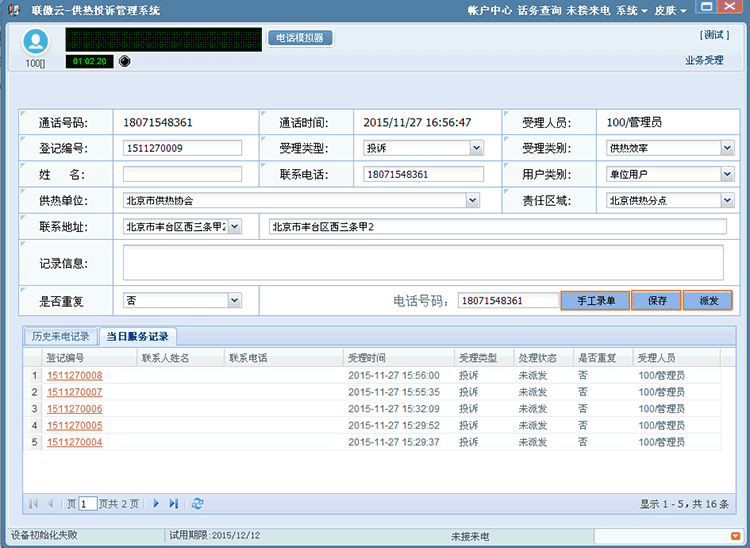Click the 手工录单 button
The height and width of the screenshot is (548, 750).
coord(595,300)
